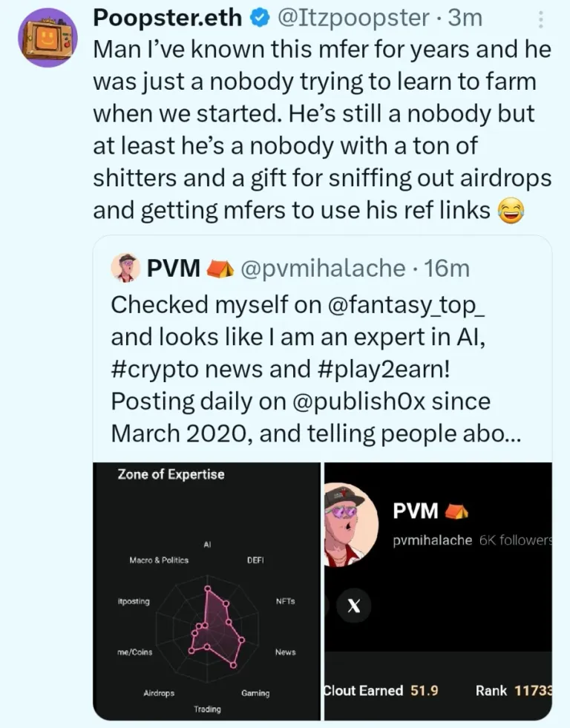Open the @Itzpoopster handle
Screen dimensions: 570x728
point(353,18)
